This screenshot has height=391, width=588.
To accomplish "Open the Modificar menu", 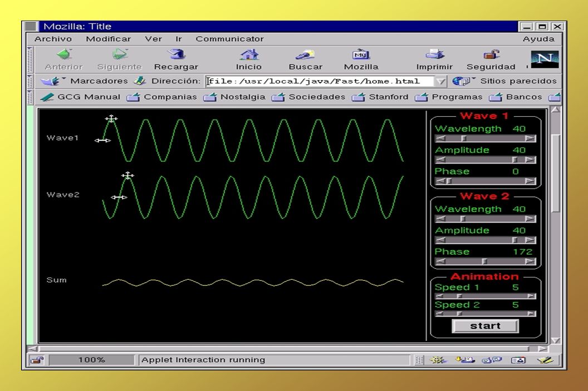I will [109, 39].
